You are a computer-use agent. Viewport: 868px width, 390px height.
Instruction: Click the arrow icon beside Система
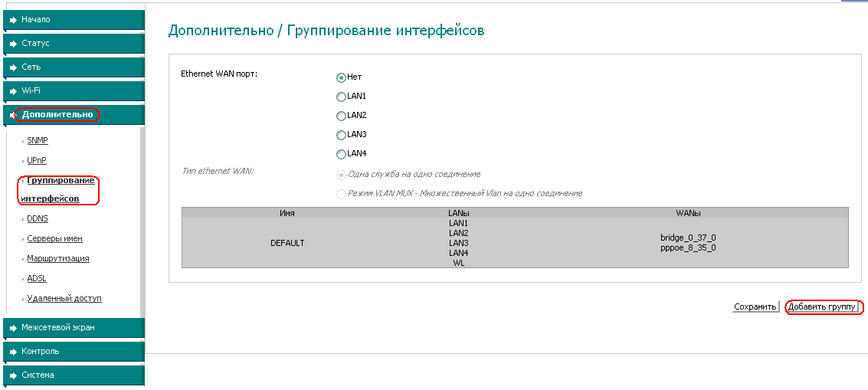pyautogui.click(x=13, y=375)
